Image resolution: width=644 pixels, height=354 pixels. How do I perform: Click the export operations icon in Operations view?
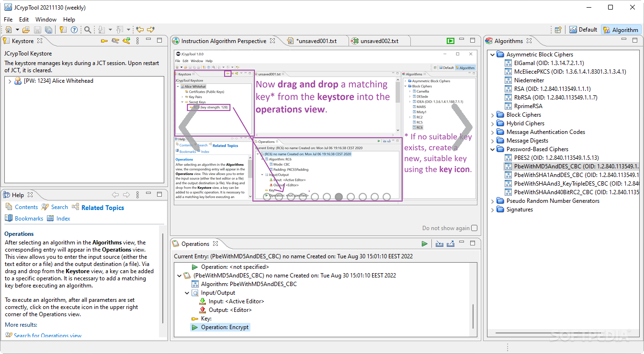450,243
